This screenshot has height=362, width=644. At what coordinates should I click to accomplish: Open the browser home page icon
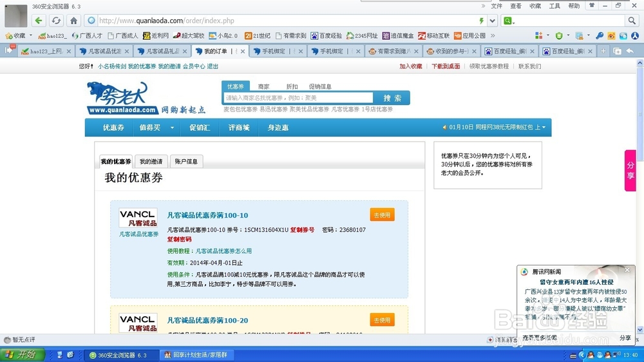(73, 21)
